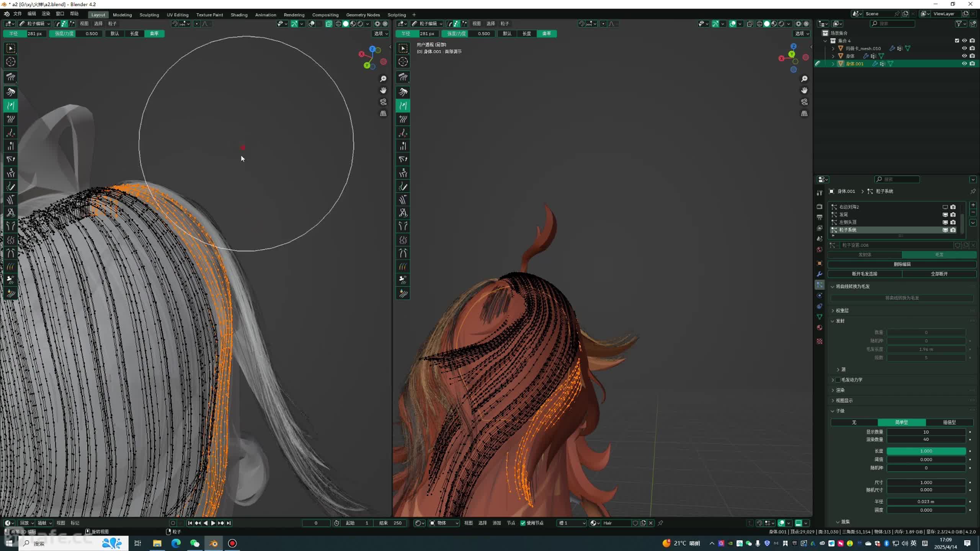Click the 删除编辑 button
The width and height of the screenshot is (980, 551).
point(902,264)
